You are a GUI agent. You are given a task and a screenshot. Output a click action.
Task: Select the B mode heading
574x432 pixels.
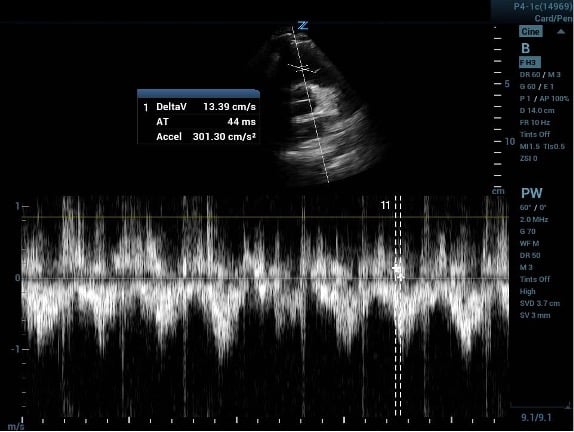coord(525,48)
